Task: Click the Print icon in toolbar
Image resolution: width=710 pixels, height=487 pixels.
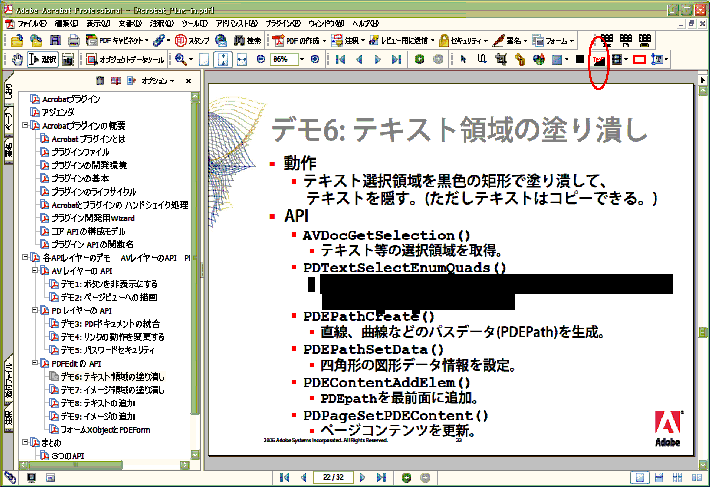Action: click(x=73, y=41)
